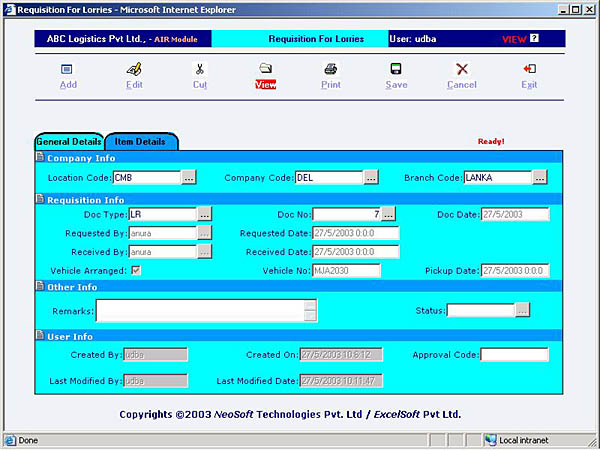The height and width of the screenshot is (450, 600).
Task: Click the Edit pencil icon
Action: click(x=134, y=70)
